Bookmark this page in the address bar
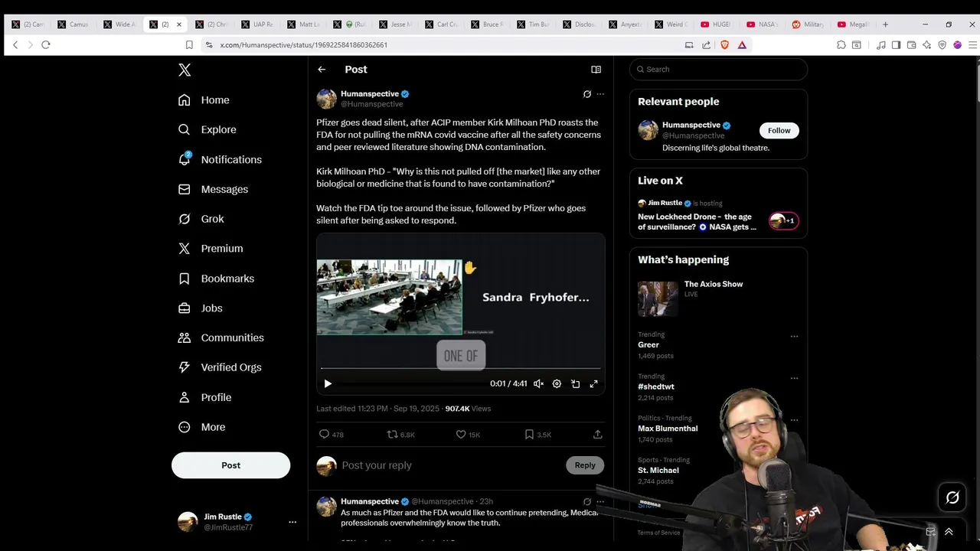 point(189,45)
